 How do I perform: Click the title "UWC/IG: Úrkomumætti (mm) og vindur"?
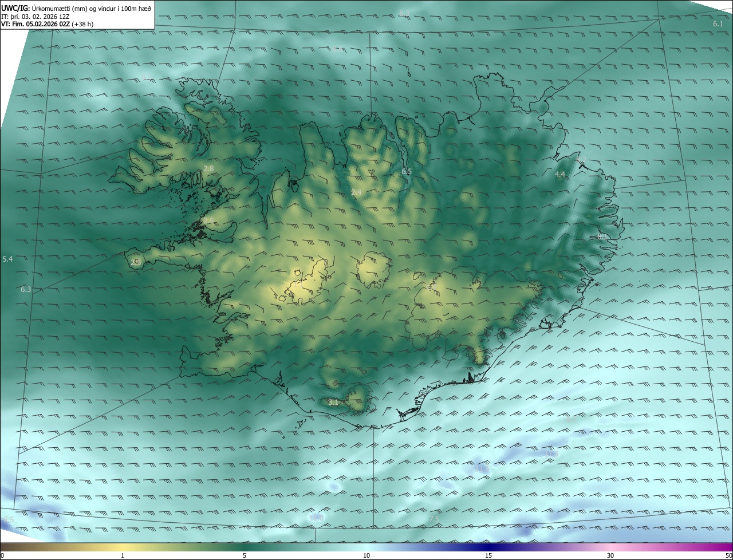[x=76, y=8]
